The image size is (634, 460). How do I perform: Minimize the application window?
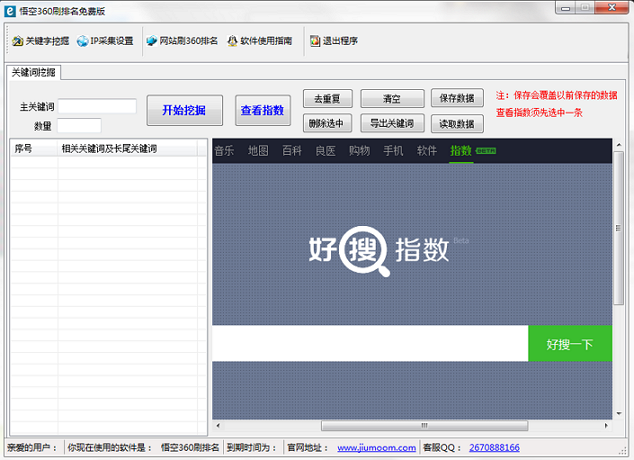(x=566, y=8)
